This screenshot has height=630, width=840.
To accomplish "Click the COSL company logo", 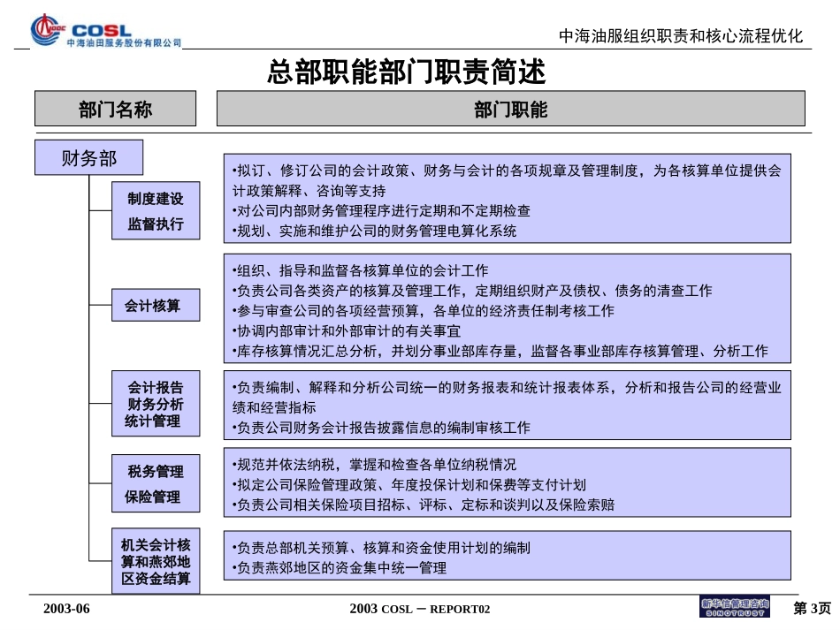I will 105,31.
